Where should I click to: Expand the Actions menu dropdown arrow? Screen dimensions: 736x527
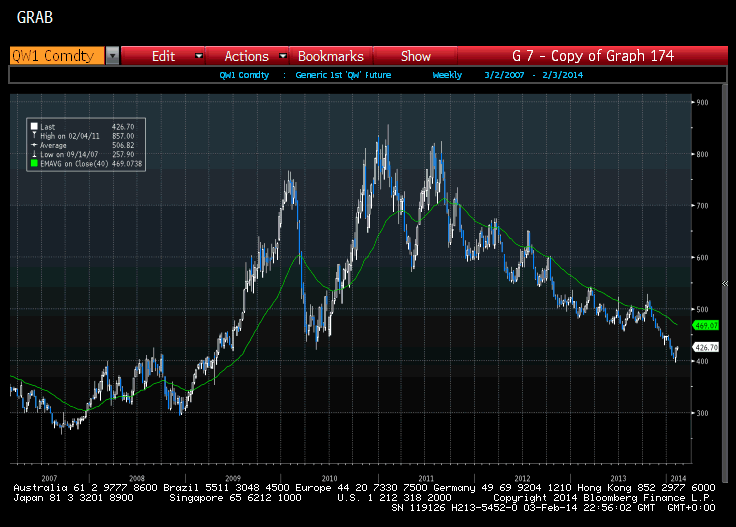tap(283, 56)
